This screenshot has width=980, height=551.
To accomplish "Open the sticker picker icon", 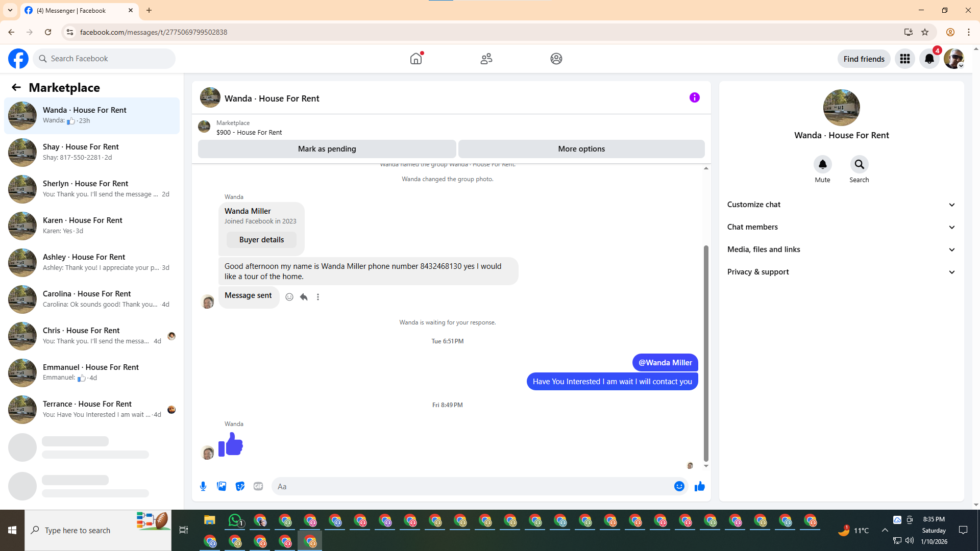I will 240,486.
